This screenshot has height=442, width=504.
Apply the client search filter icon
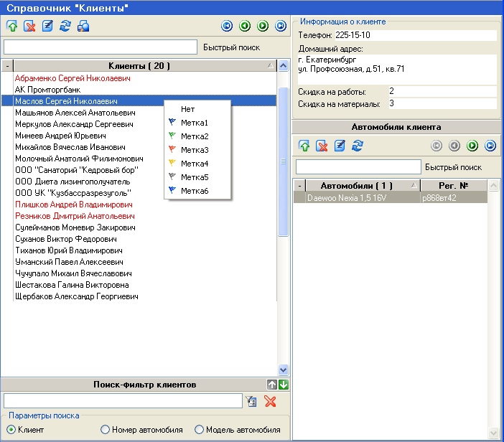[251, 401]
